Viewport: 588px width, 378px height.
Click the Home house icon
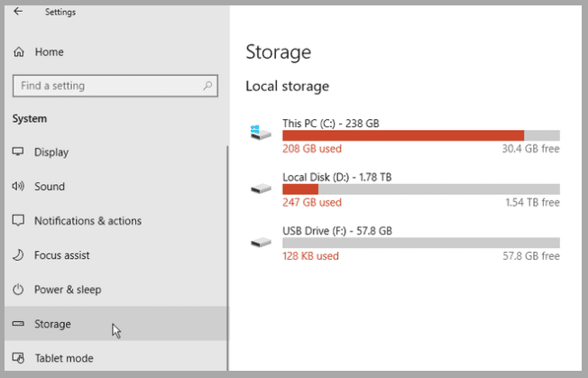(19, 52)
